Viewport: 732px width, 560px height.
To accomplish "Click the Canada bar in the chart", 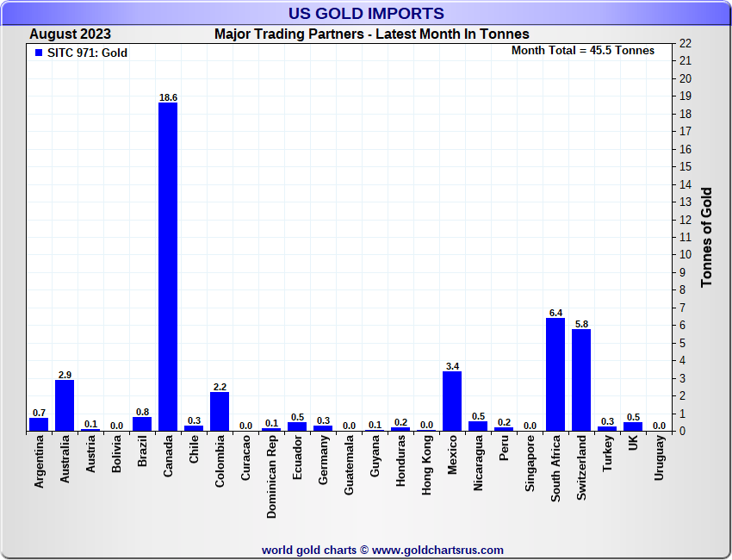I will (x=168, y=267).
